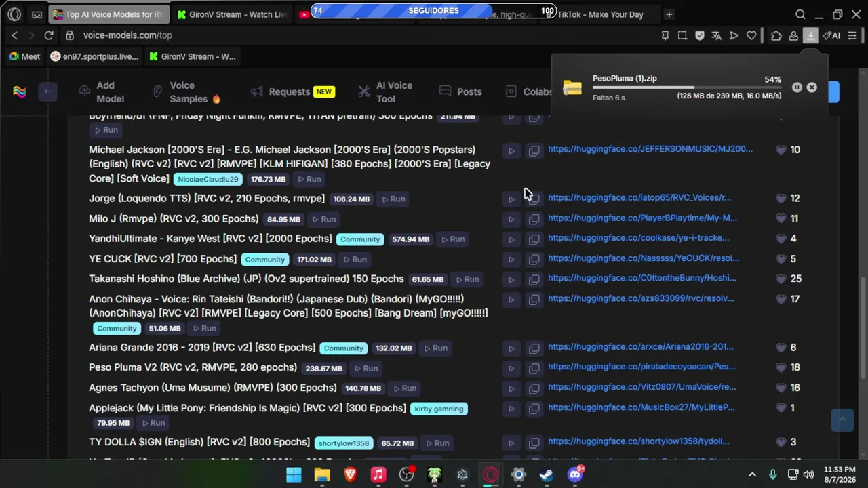This screenshot has height=488, width=868.
Task: Cancel the PesoPluma (1).zip download
Action: (x=812, y=87)
